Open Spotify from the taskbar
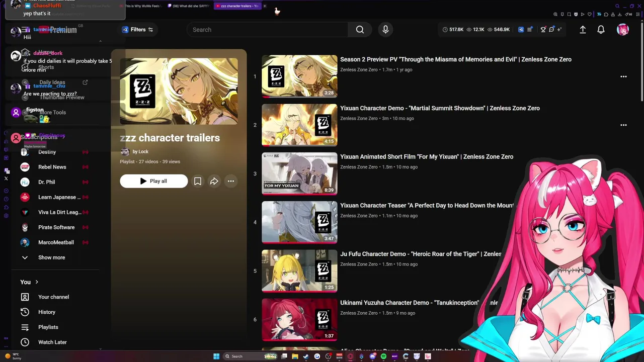The image size is (644, 362). coord(383,356)
